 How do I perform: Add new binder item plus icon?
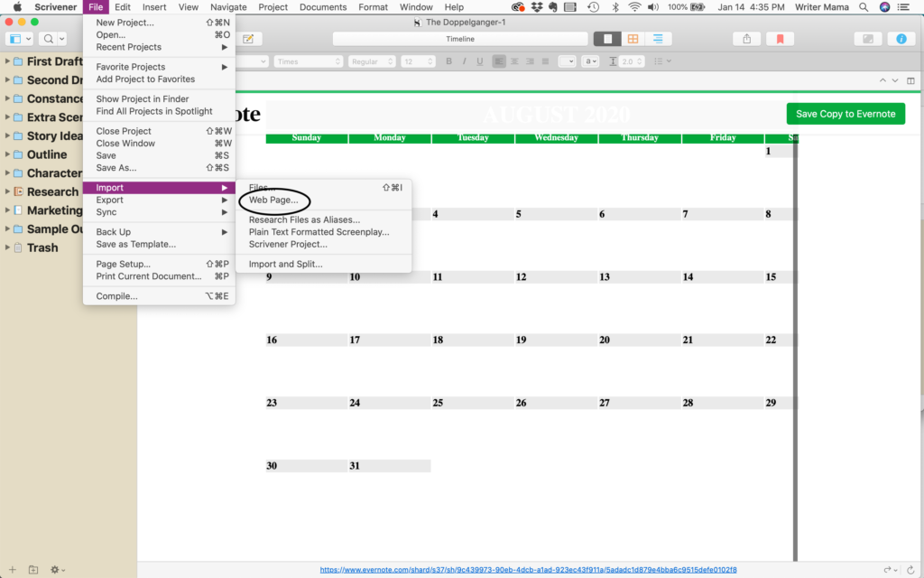pyautogui.click(x=13, y=570)
